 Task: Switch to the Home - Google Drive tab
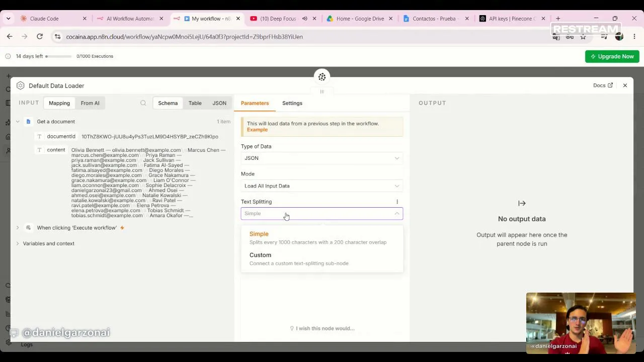click(x=360, y=19)
